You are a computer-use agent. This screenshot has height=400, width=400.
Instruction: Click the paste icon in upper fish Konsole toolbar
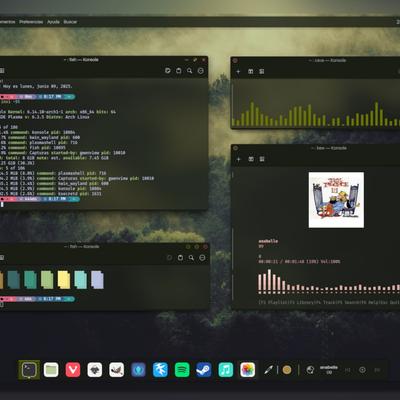[179, 71]
